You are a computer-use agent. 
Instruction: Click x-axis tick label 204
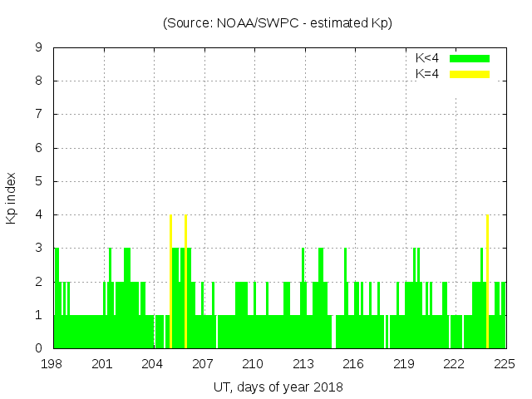point(153,364)
